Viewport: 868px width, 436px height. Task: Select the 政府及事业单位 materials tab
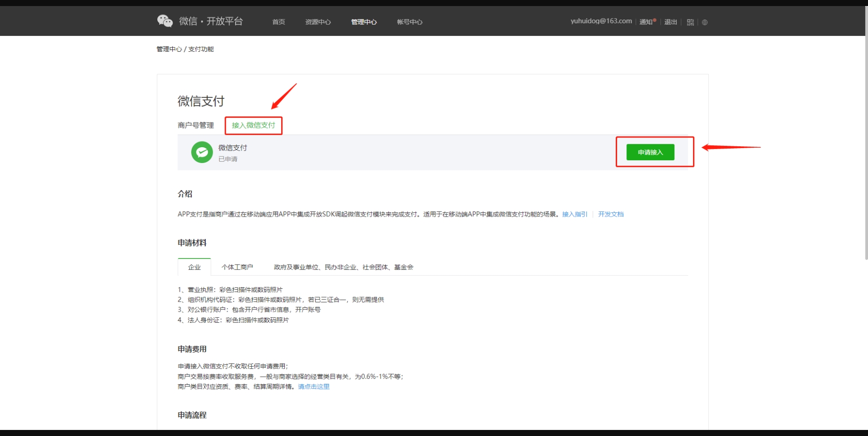[343, 267]
